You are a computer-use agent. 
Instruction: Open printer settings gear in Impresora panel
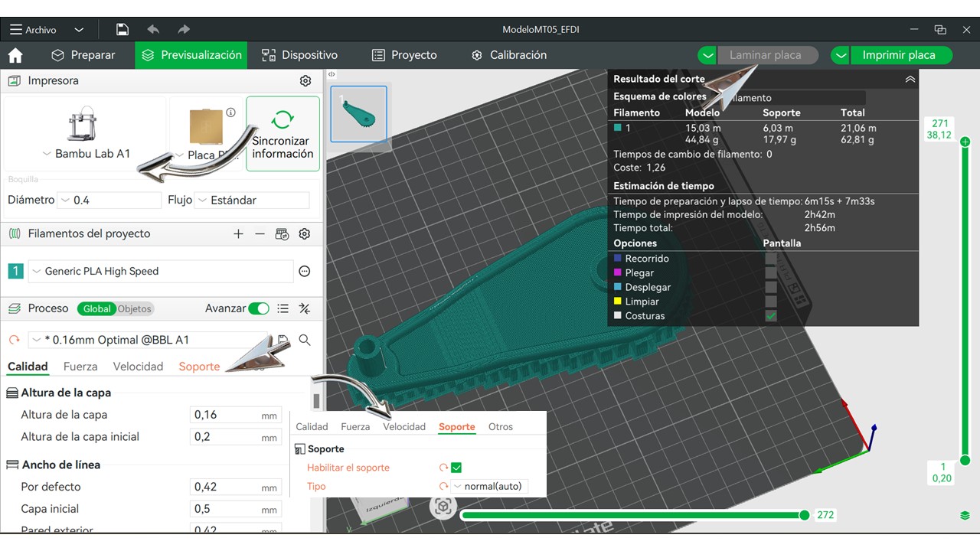click(305, 81)
